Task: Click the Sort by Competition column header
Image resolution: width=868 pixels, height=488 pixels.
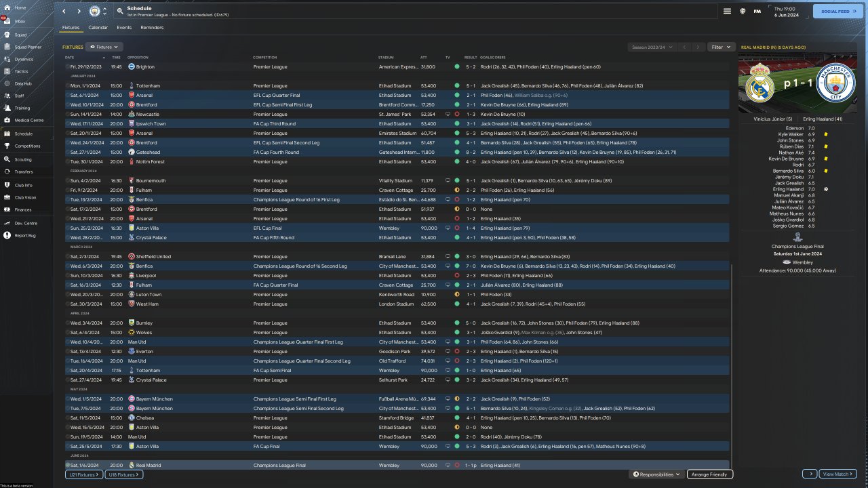Action: pos(264,58)
